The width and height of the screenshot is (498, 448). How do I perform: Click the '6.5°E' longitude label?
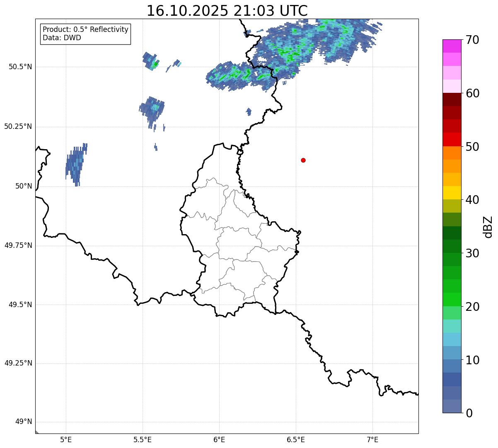click(x=296, y=439)
